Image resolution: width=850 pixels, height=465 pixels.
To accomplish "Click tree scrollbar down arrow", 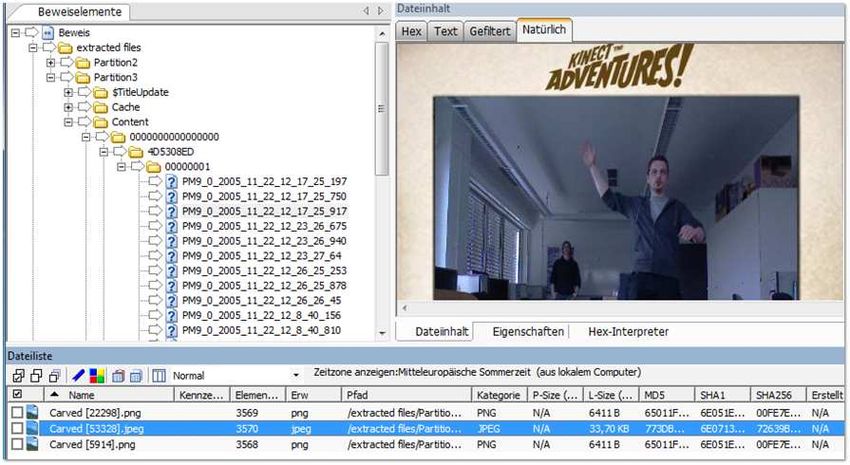I will pos(382,333).
